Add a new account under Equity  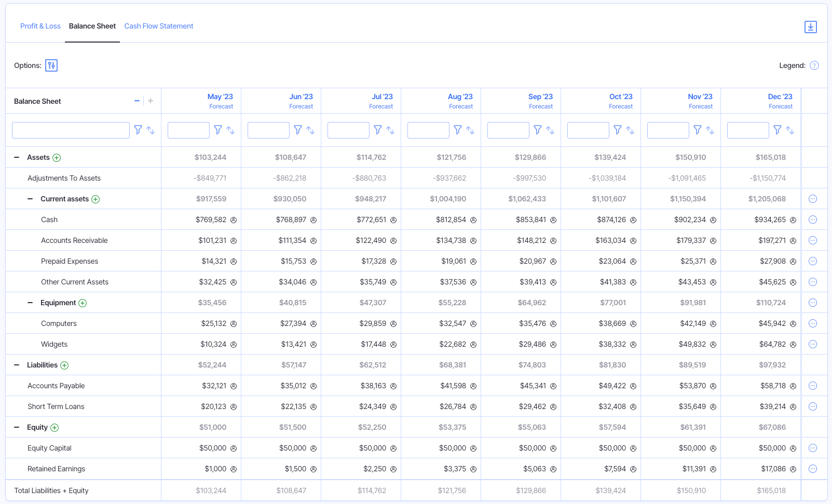tap(56, 427)
